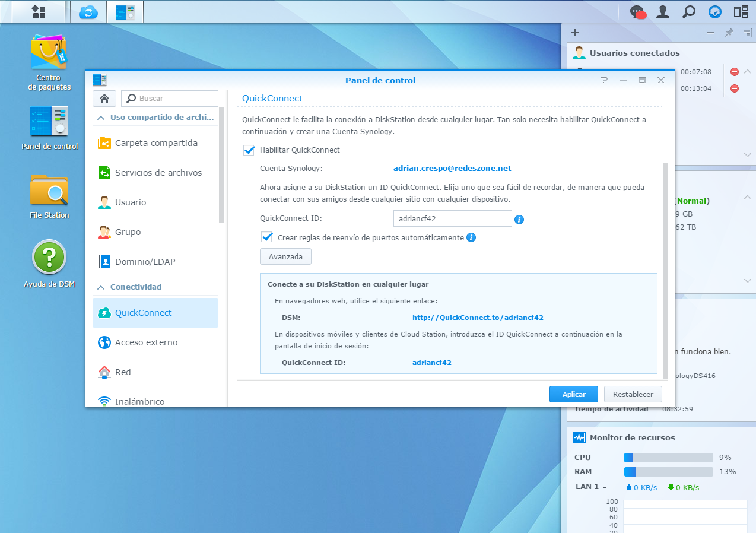
Task: Click the Usuarios conectados widget icon
Action: point(579,53)
